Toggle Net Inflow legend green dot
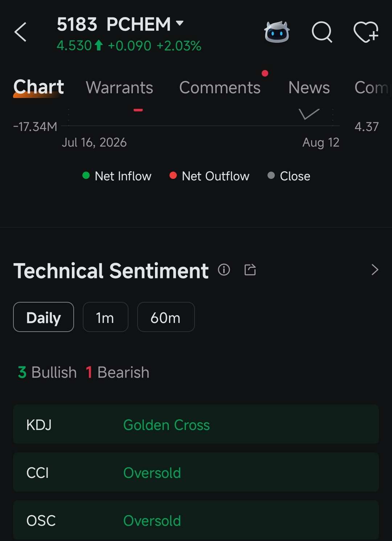The image size is (392, 541). pos(86,176)
